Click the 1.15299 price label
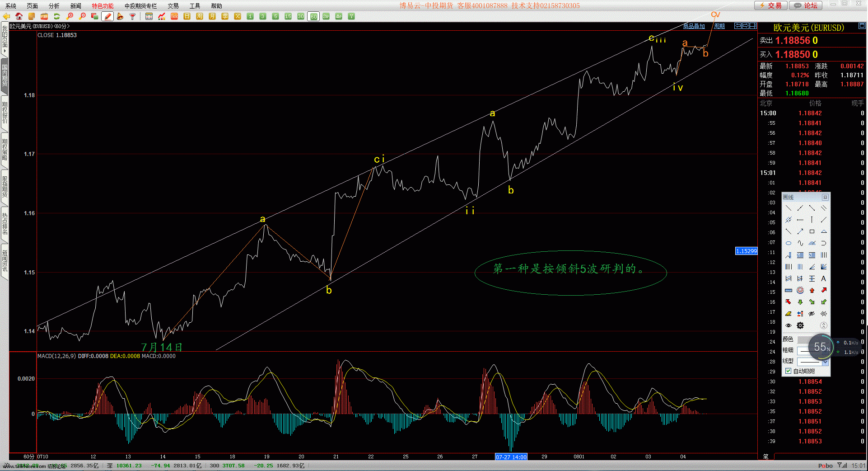This screenshot has width=868, height=471. point(746,251)
